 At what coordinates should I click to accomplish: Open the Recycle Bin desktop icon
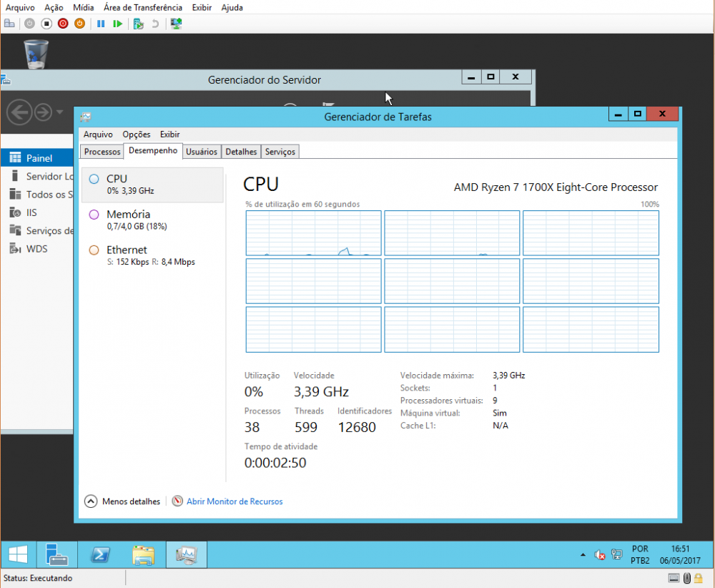point(36,54)
